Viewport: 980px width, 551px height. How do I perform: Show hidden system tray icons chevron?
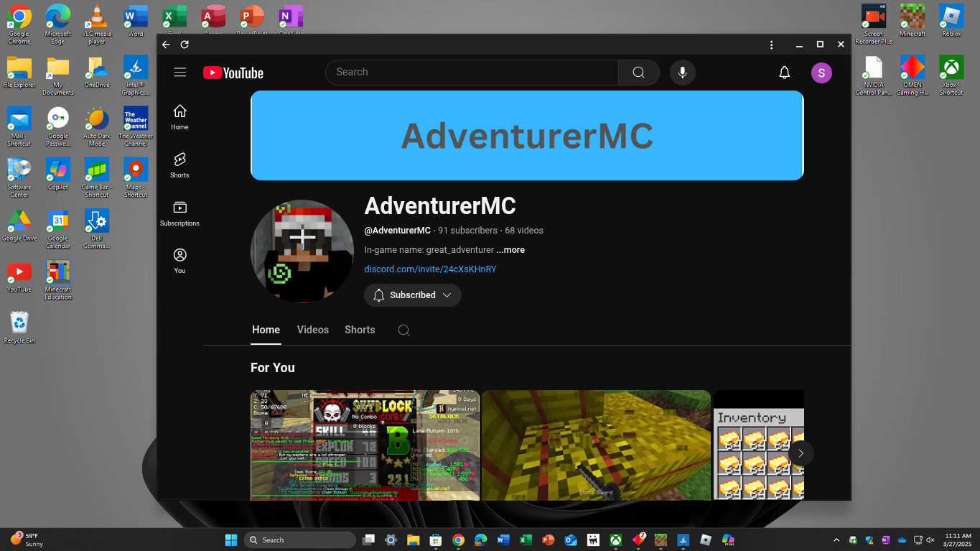click(x=836, y=540)
